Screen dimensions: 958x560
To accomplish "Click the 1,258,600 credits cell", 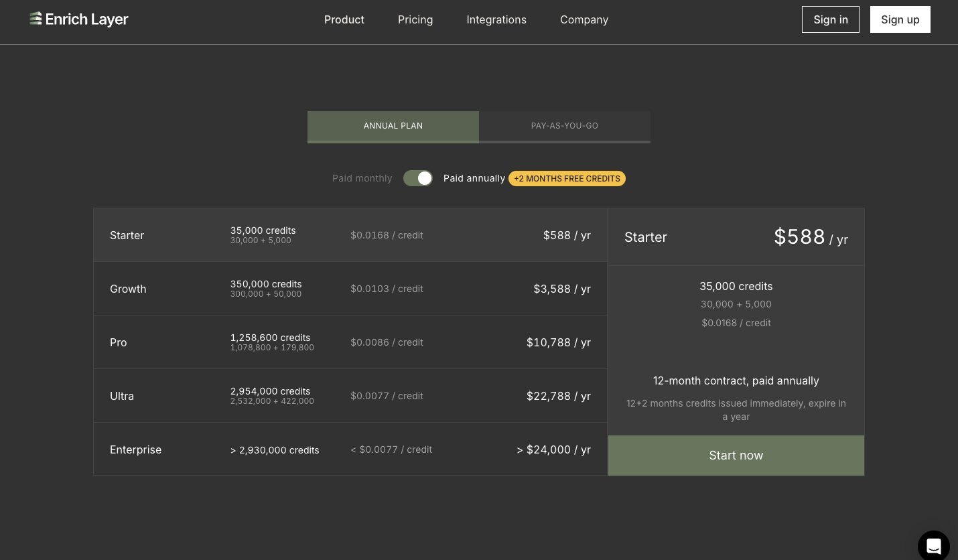I will pyautogui.click(x=272, y=342).
